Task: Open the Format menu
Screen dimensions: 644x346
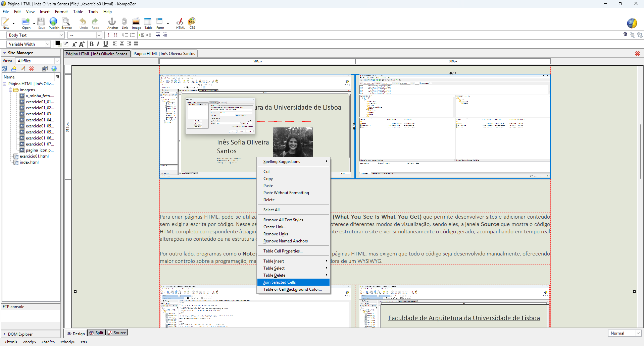Action: point(61,12)
